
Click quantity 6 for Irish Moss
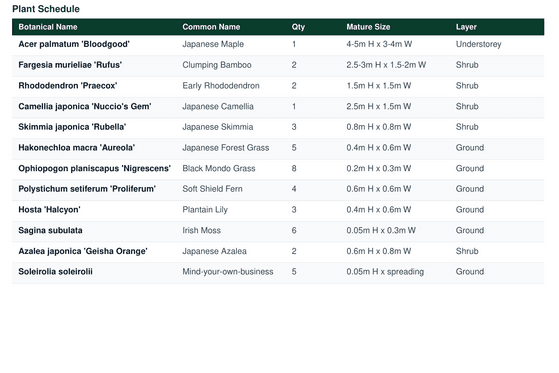(294, 230)
